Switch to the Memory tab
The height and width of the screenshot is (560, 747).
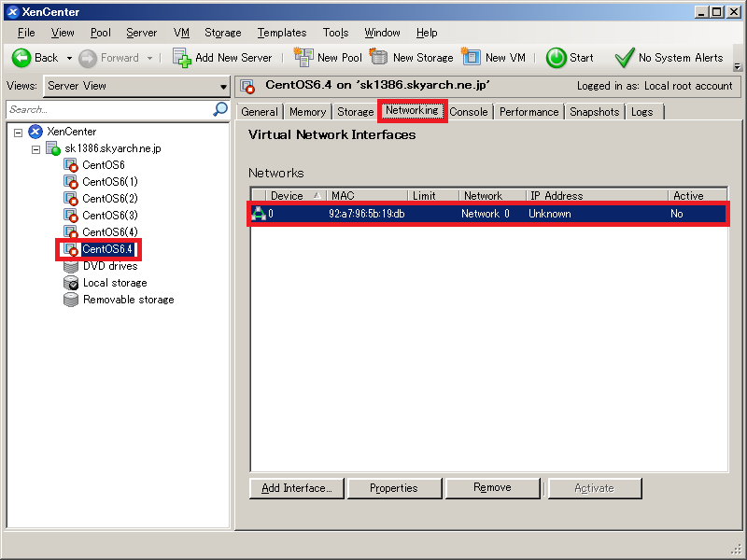(308, 112)
